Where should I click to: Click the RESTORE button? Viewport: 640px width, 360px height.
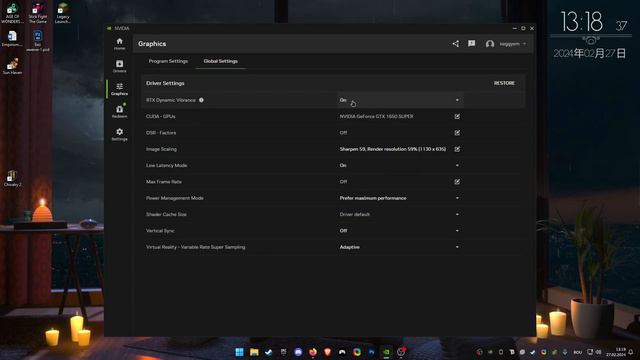[x=504, y=83]
